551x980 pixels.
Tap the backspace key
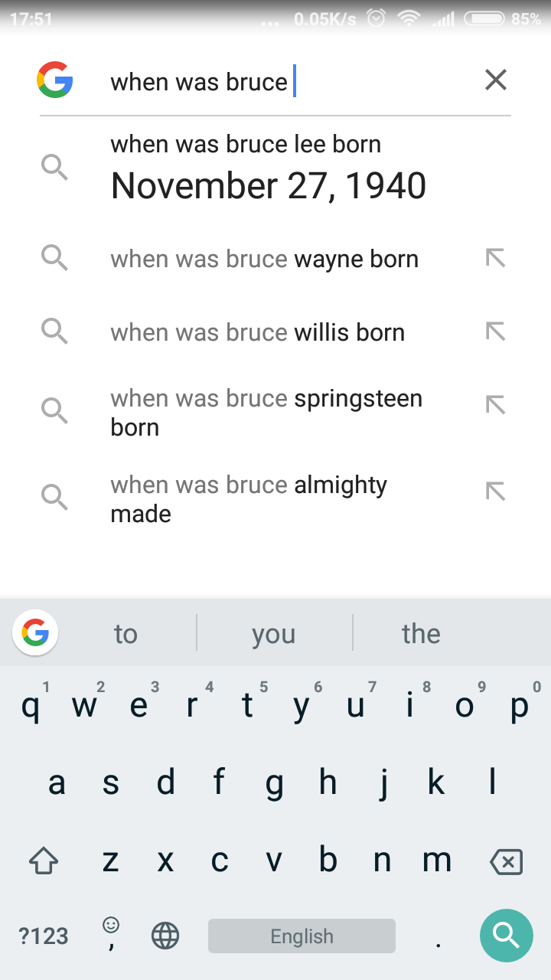506,862
